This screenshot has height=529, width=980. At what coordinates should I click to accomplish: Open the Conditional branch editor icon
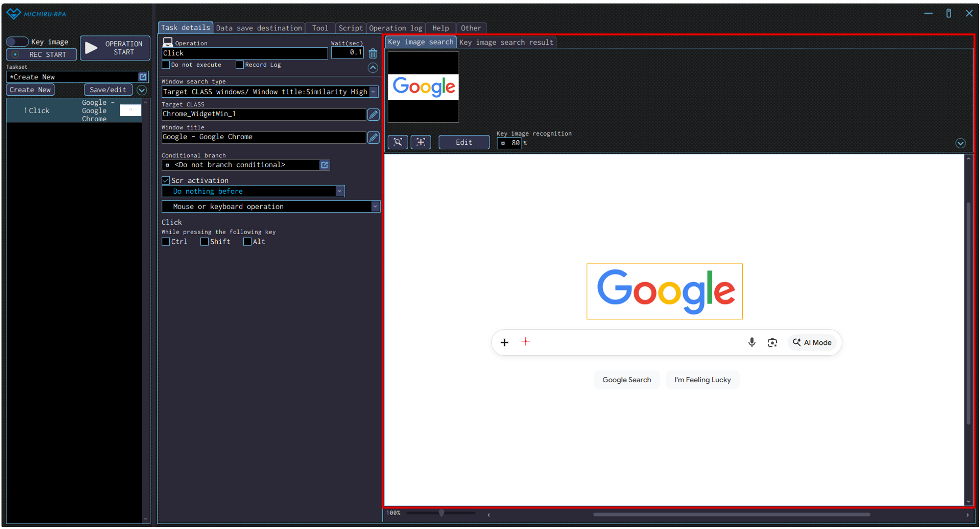(325, 165)
